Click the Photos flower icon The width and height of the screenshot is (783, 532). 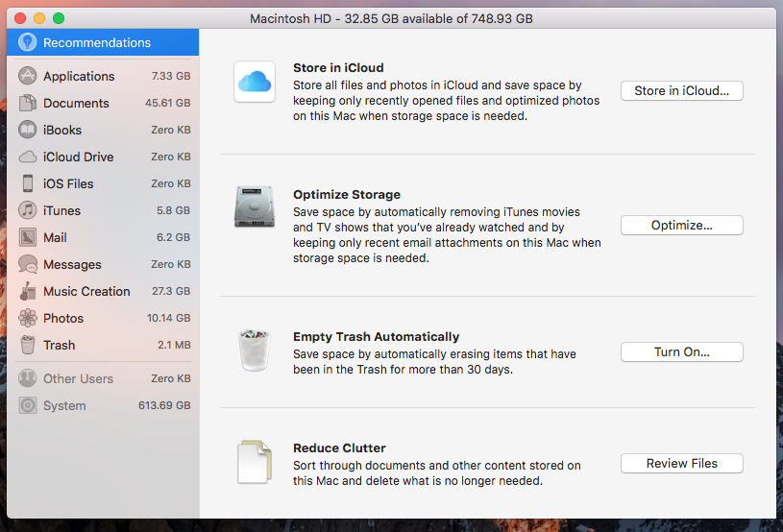click(x=28, y=318)
